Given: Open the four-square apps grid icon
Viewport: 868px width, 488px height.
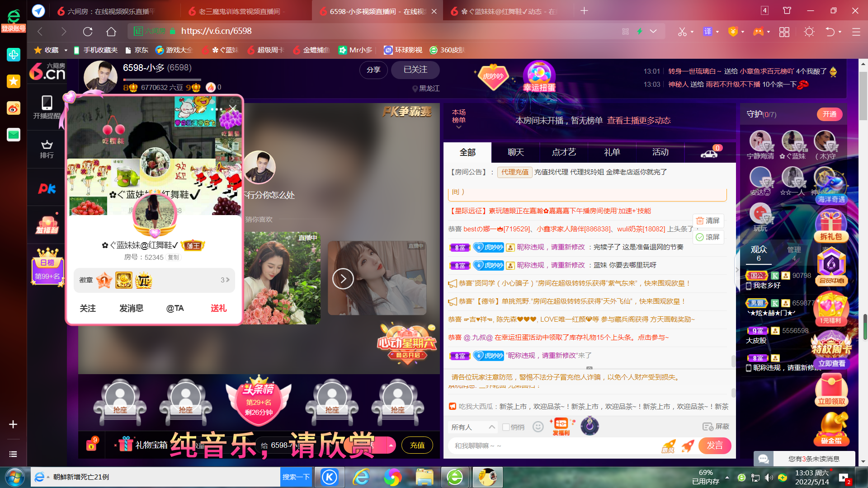Looking at the screenshot, I should (784, 32).
